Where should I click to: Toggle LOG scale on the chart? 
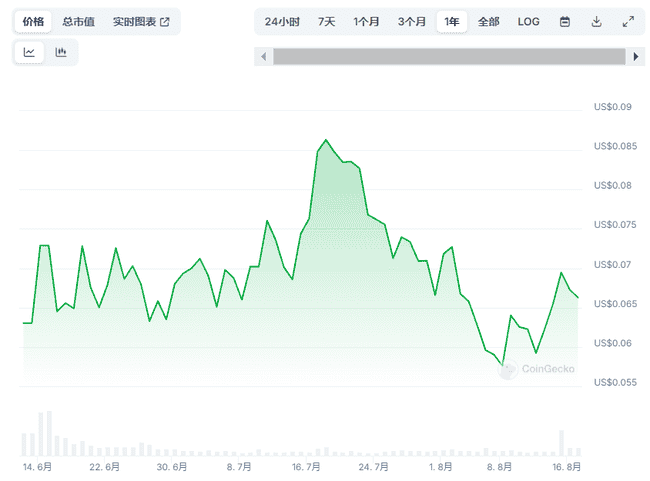[x=529, y=21]
